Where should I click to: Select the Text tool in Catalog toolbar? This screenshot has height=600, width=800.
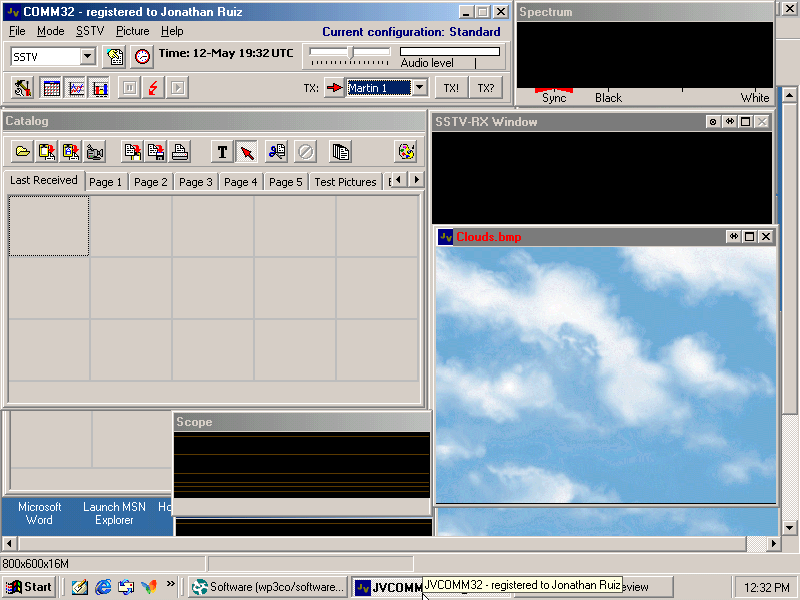tap(222, 152)
